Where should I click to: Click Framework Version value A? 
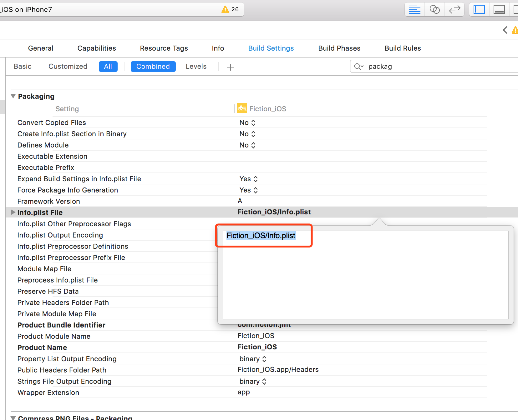click(240, 201)
